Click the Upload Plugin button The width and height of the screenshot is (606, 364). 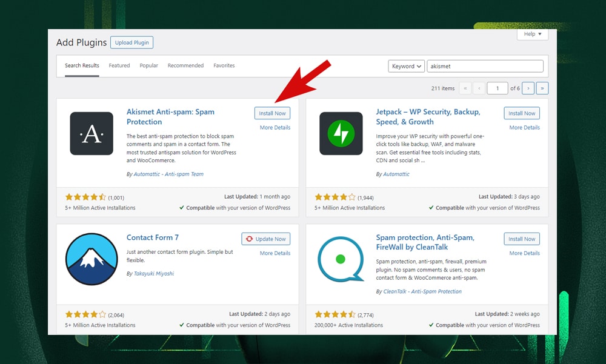pos(132,42)
